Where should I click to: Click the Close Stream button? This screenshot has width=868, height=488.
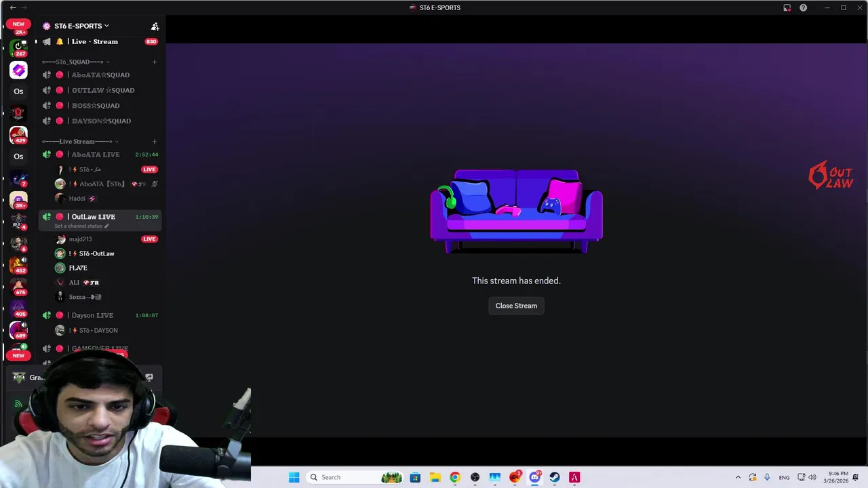coord(516,306)
